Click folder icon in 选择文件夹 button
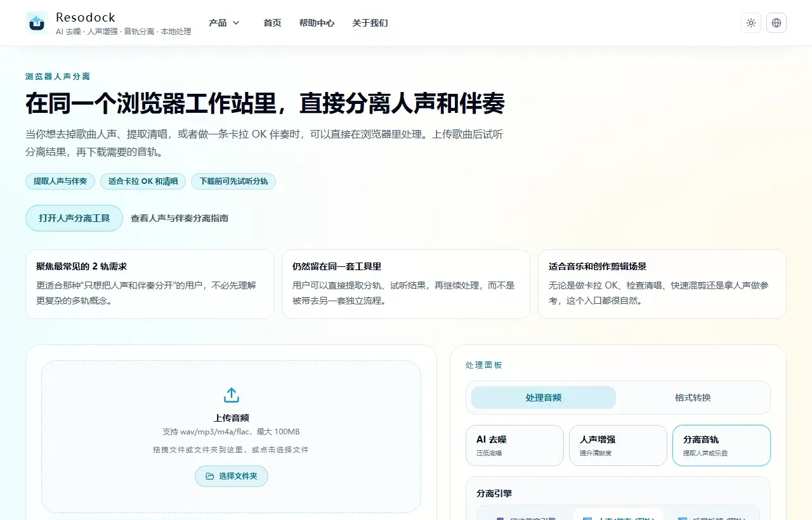Image resolution: width=812 pixels, height=520 pixels. [210, 476]
